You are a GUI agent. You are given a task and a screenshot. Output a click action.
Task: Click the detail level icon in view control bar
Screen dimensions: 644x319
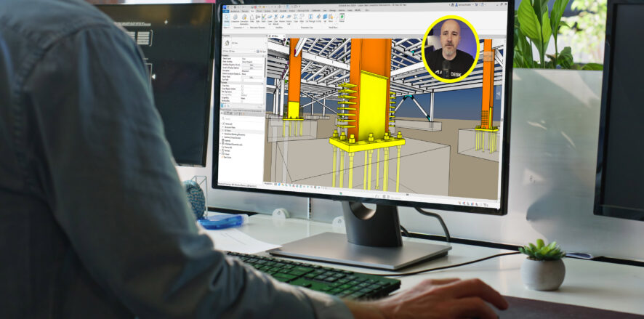pyautogui.click(x=275, y=184)
